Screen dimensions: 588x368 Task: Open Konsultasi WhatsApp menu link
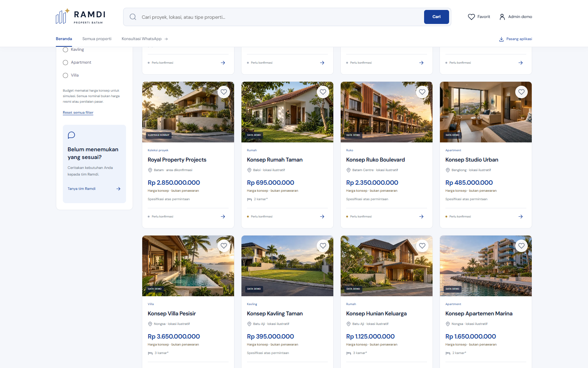pyautogui.click(x=145, y=39)
